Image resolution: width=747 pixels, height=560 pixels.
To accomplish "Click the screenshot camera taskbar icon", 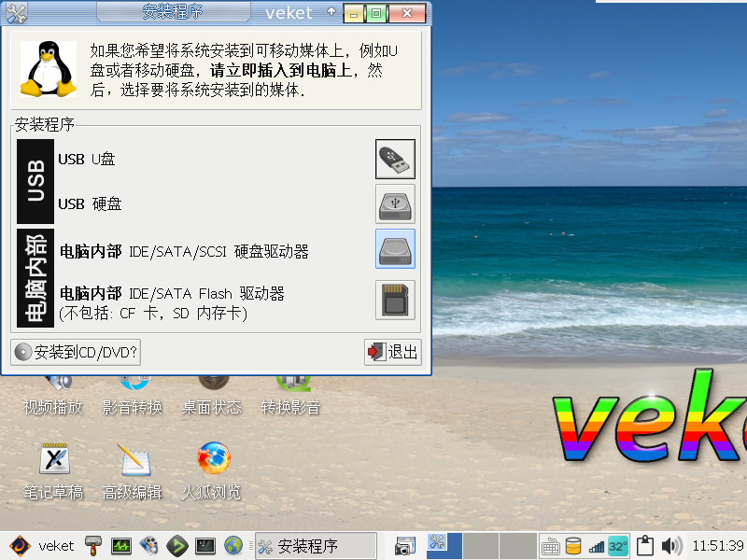I will (x=405, y=546).
